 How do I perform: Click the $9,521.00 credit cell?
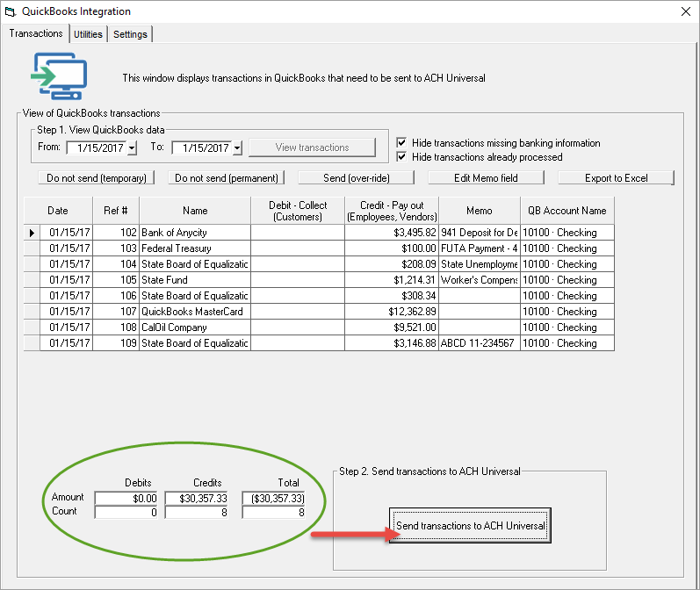pos(392,327)
